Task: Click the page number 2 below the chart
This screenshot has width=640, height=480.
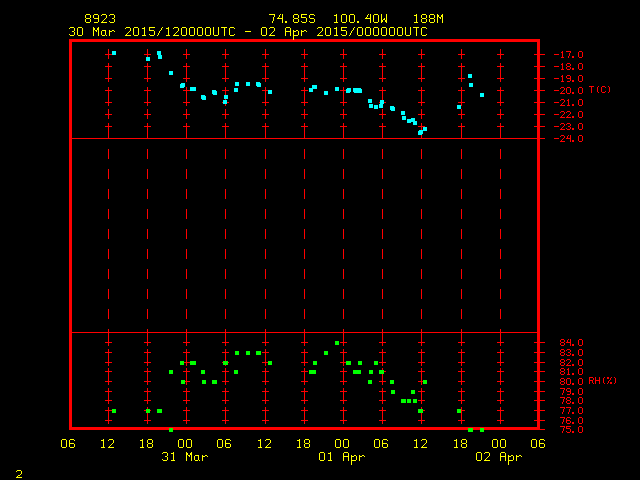Action: click(x=19, y=474)
